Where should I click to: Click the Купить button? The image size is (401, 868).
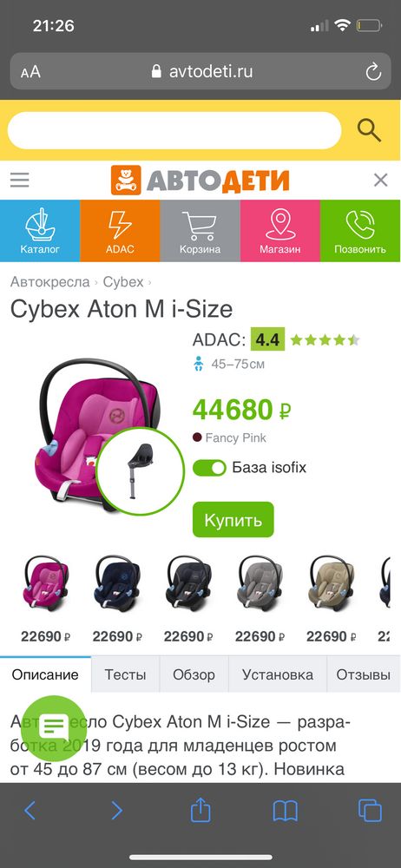(233, 520)
